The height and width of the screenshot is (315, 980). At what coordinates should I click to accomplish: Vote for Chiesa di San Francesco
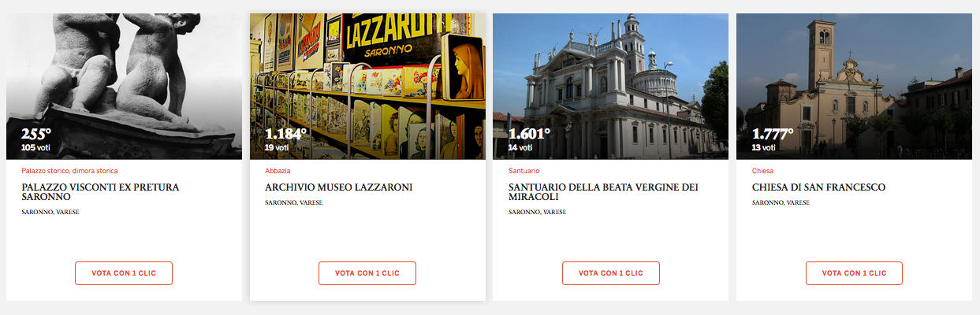(x=854, y=273)
